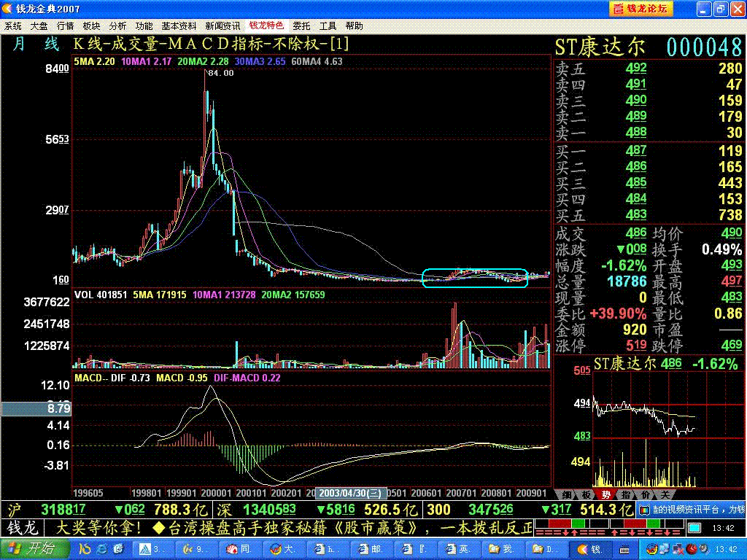Click the 月线 period label

(36, 44)
